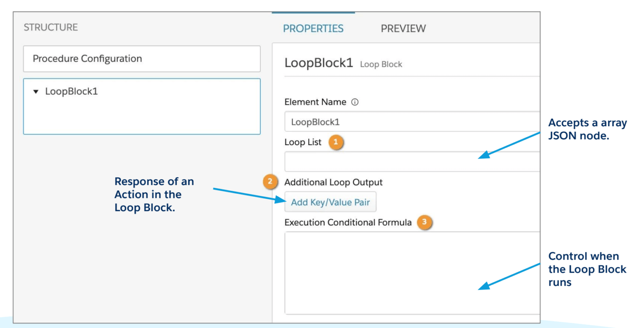Click the 'Accepts a array JSON node' annotation
644x328 pixels.
point(587,129)
